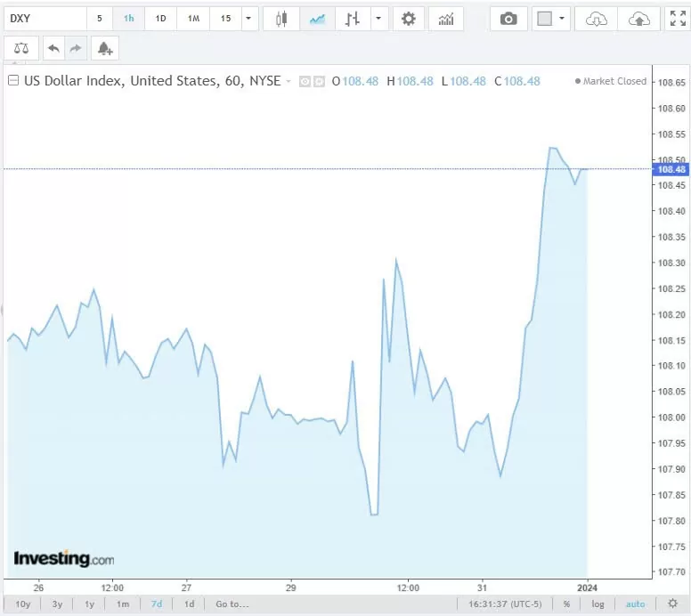Image resolution: width=691 pixels, height=616 pixels.
Task: Open bottom-right chart properties gear
Action: [672, 604]
